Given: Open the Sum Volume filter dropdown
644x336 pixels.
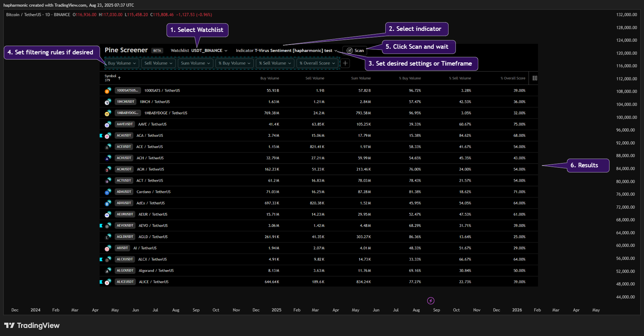Looking at the screenshot, I should [x=195, y=63].
